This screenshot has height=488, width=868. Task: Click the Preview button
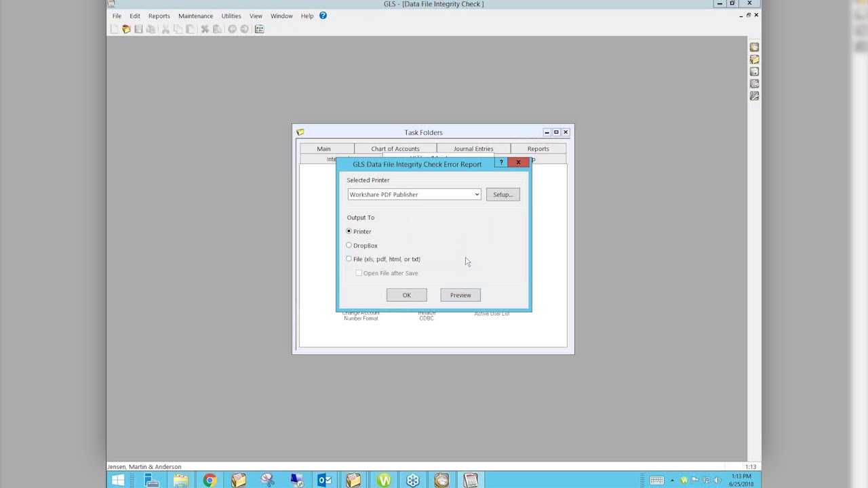(x=460, y=295)
